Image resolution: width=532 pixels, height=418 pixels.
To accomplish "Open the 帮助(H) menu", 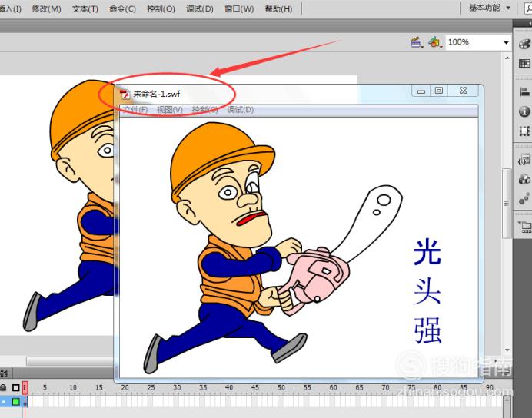I will tap(278, 8).
